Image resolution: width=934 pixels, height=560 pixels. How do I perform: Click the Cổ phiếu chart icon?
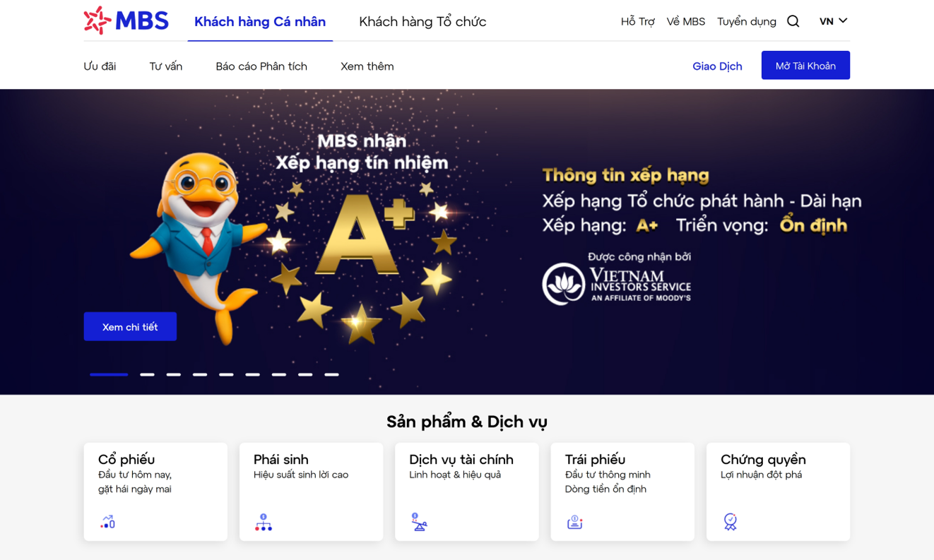pyautogui.click(x=107, y=522)
